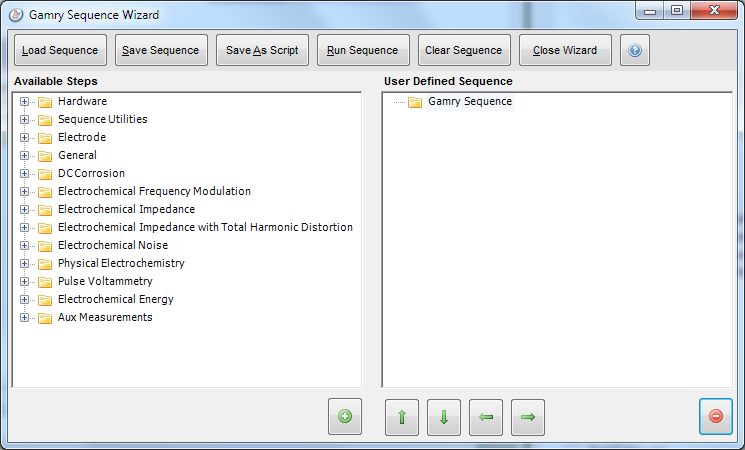745x450 pixels.
Task: Open help with the question mark icon
Action: (635, 50)
